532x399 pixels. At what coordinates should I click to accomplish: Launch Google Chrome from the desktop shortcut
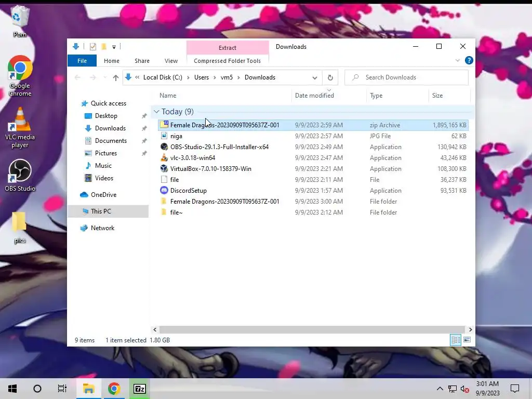20,76
